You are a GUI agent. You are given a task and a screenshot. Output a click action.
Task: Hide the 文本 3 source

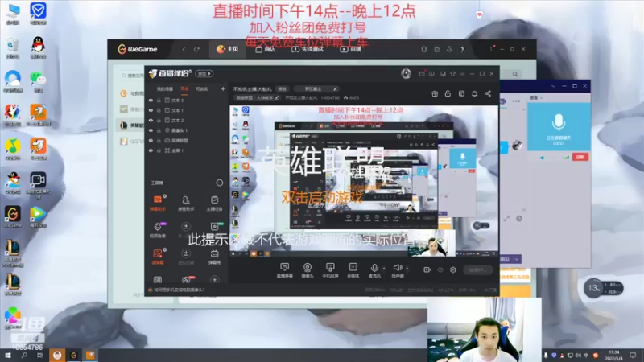point(151,100)
